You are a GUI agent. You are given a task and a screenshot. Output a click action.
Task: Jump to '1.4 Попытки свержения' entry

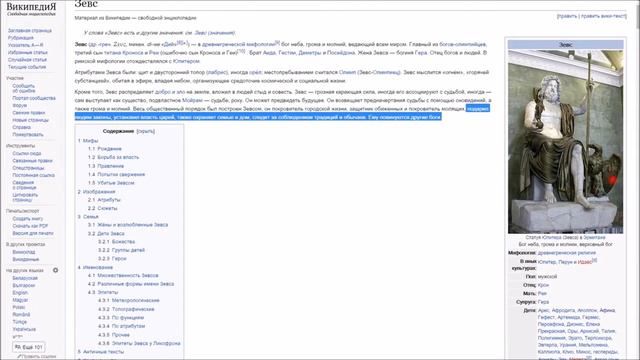point(116,174)
